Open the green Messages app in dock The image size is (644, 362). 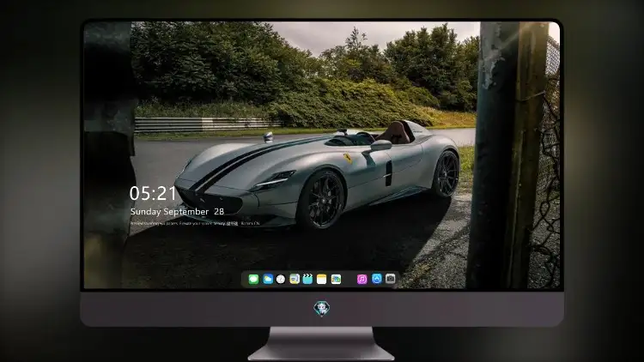[x=253, y=279]
